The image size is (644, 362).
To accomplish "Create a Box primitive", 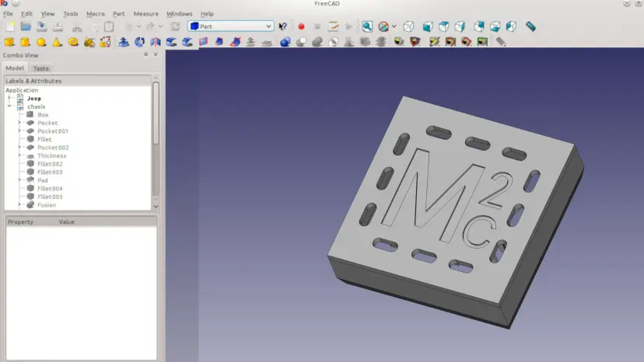I will pyautogui.click(x=9, y=42).
